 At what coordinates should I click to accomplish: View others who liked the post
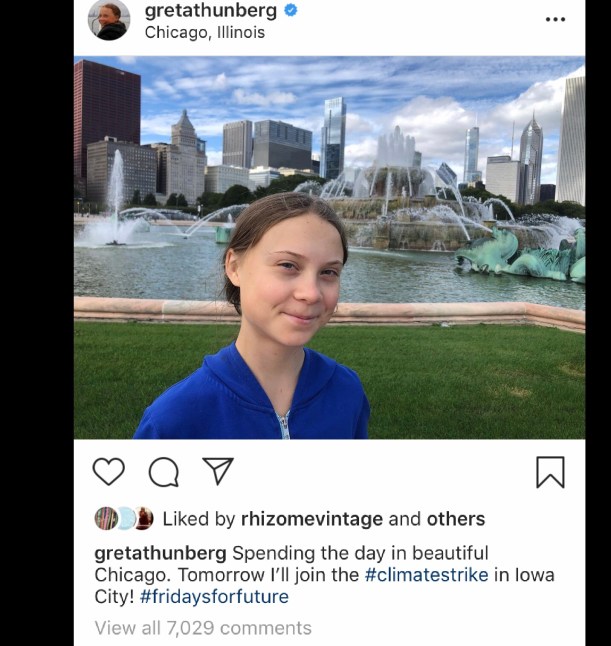456,519
